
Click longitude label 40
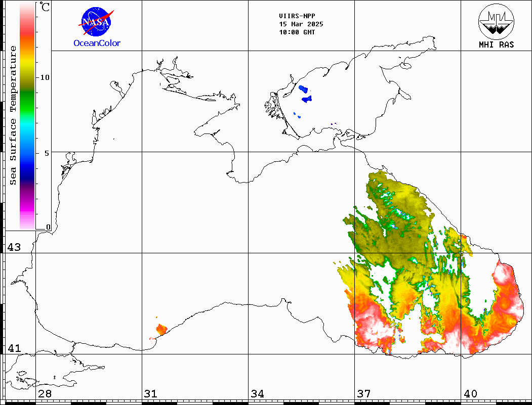pos(470,393)
